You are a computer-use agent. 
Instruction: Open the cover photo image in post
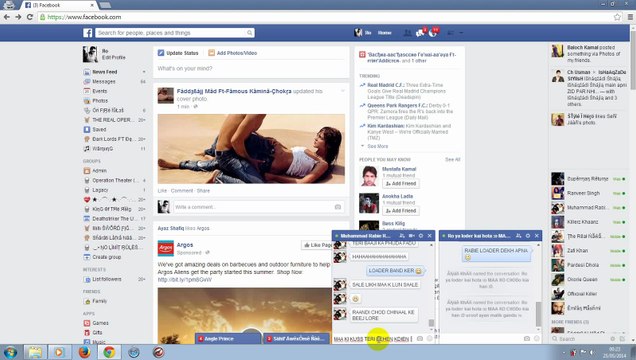(251, 149)
